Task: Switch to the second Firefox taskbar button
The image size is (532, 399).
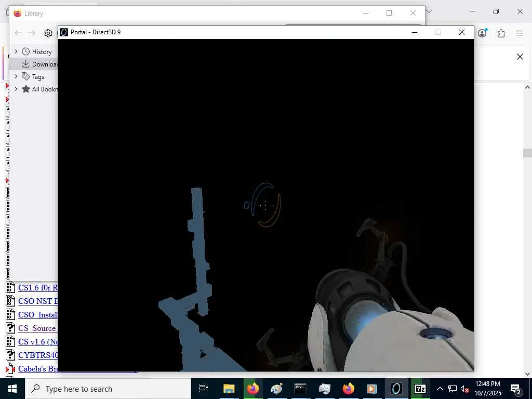Action: [348, 389]
